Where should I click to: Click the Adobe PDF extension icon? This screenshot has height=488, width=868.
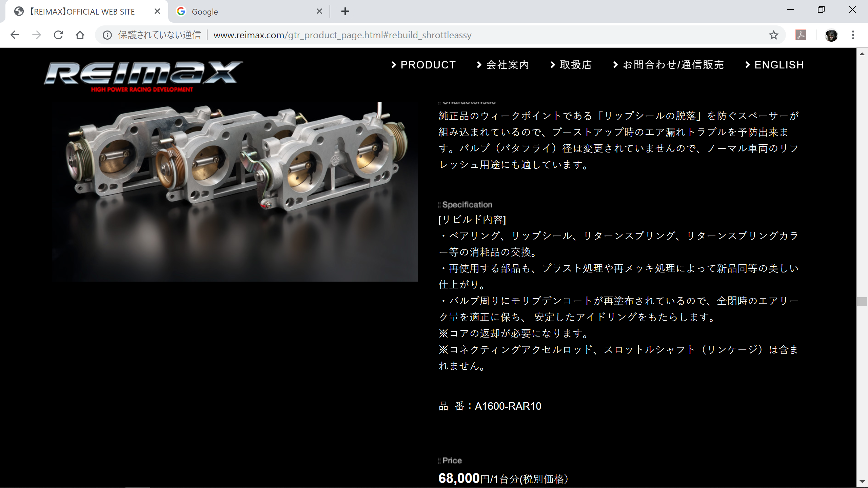(801, 35)
